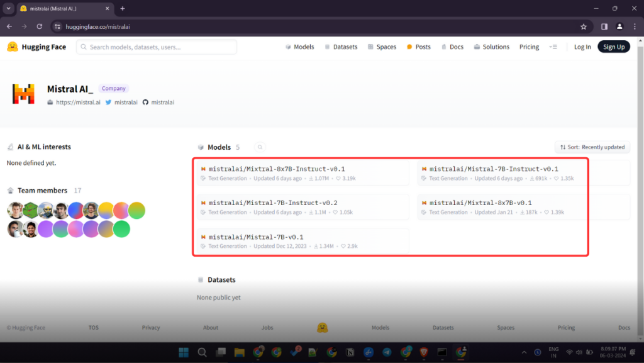The height and width of the screenshot is (363, 644).
Task: Bookmark this page with star icon
Action: point(584,26)
